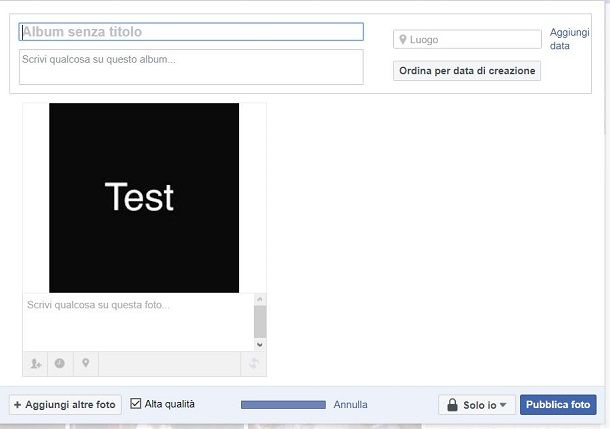Click the album description text area

click(x=191, y=67)
